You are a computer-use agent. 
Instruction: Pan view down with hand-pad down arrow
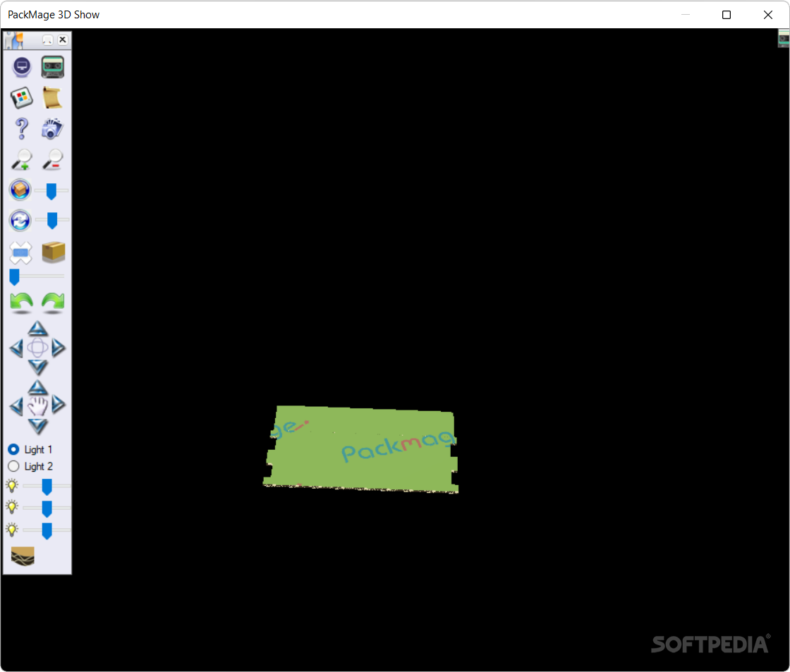point(38,426)
